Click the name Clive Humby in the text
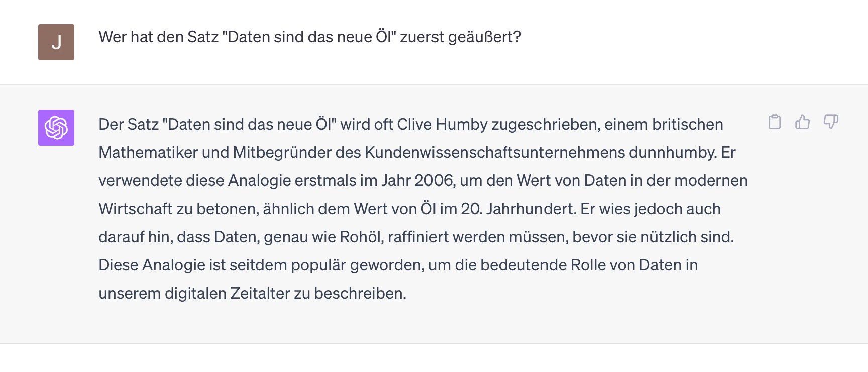The image size is (868, 372). [x=443, y=124]
